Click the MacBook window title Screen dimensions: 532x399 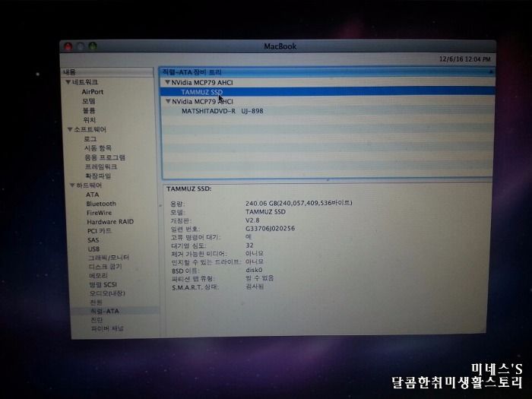[x=280, y=46]
